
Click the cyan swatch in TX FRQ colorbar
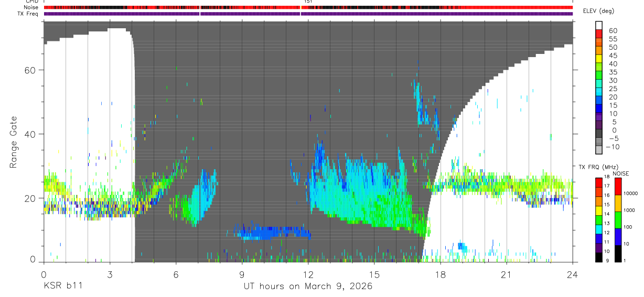[x=599, y=229]
